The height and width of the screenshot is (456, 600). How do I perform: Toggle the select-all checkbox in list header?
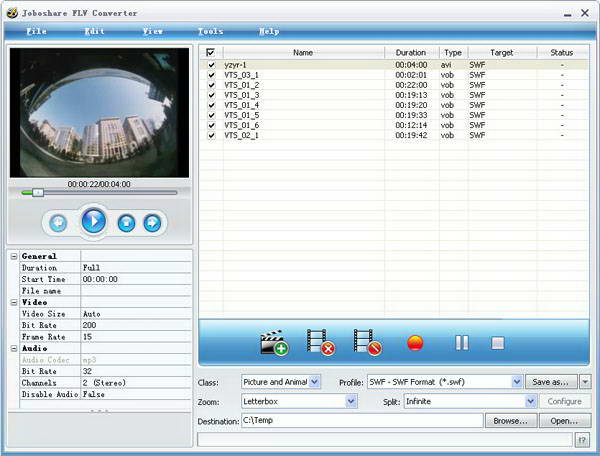coord(210,52)
